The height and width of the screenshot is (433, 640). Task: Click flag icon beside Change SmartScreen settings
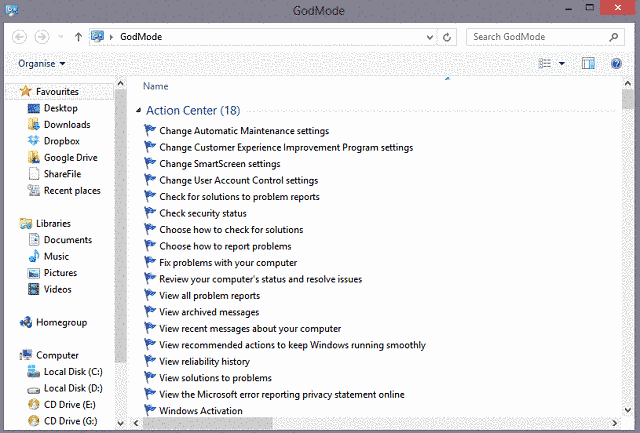click(150, 163)
